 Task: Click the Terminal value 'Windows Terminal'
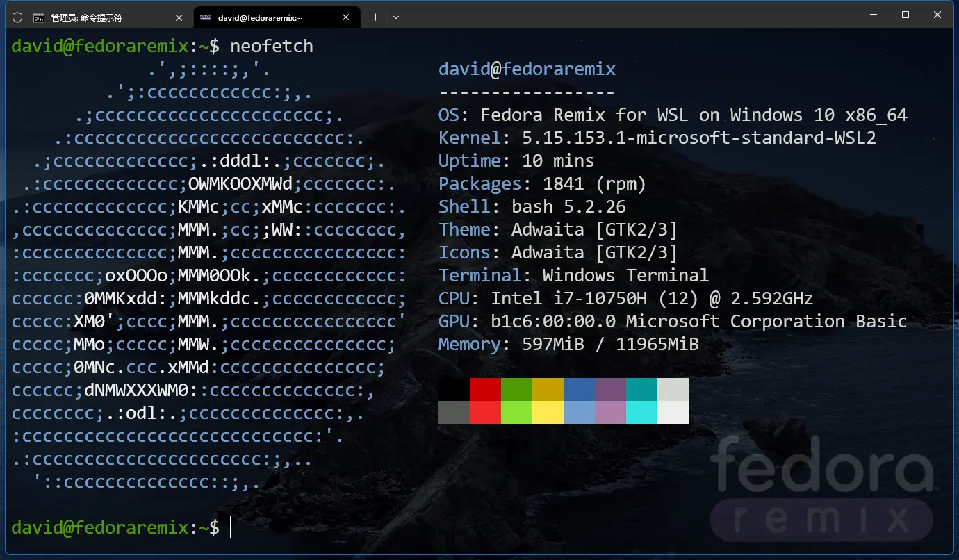[x=625, y=275]
